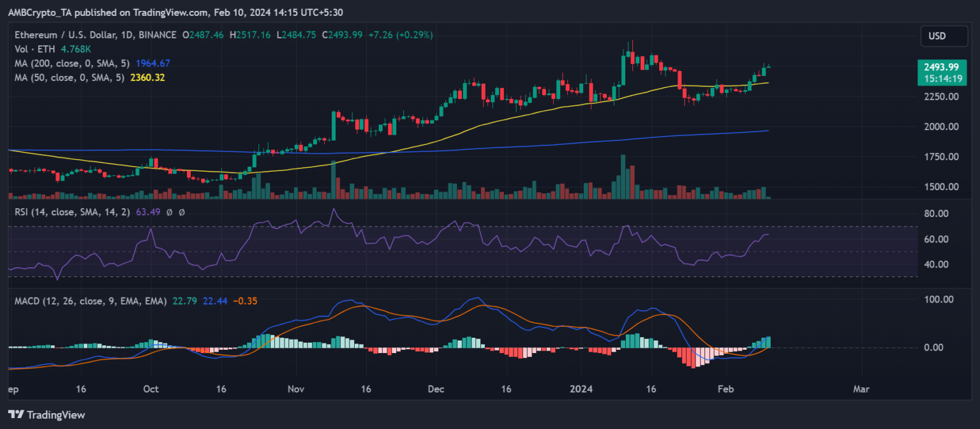Click the 2000.00 price scale label
This screenshot has width=980, height=429.
tap(943, 126)
